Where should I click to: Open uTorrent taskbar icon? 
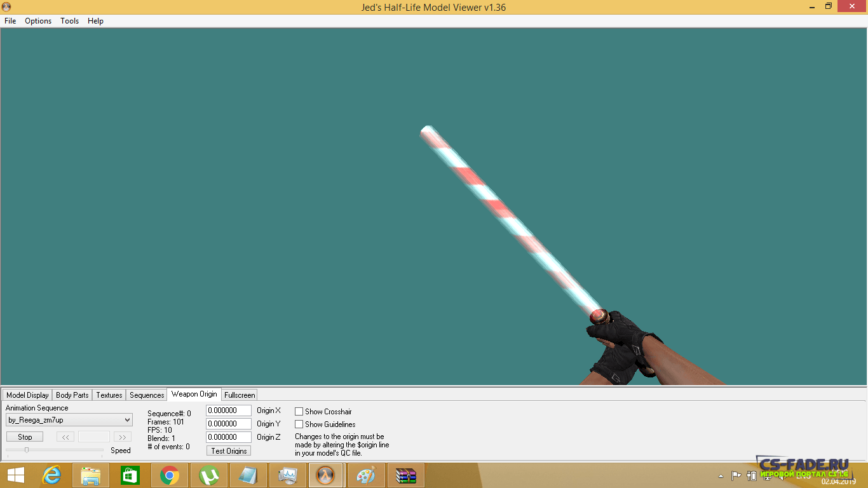(x=208, y=475)
